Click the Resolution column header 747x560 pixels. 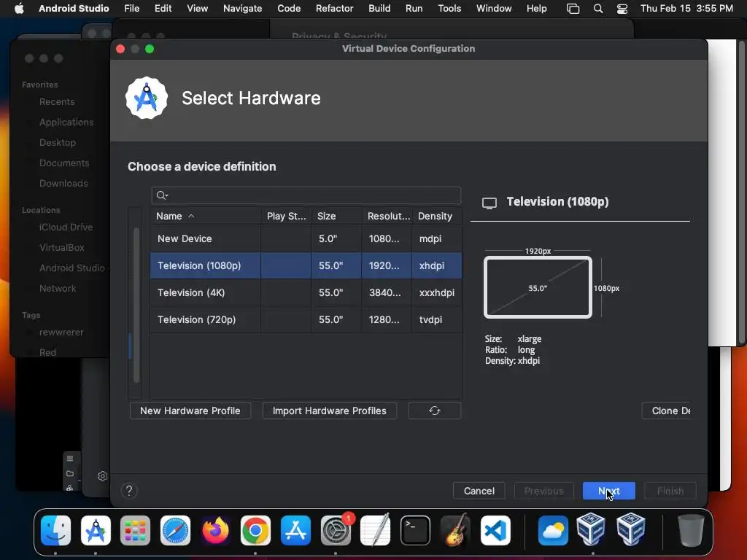387,216
